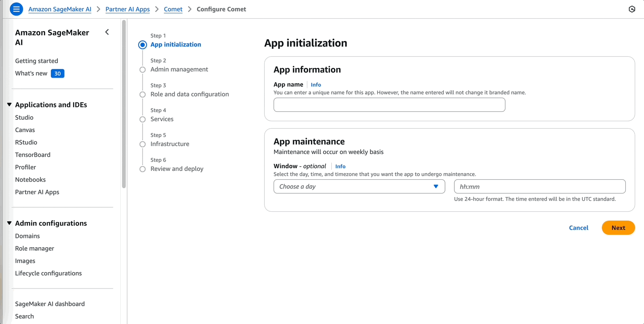Open Studio from the sidebar
The image size is (644, 324).
(24, 118)
